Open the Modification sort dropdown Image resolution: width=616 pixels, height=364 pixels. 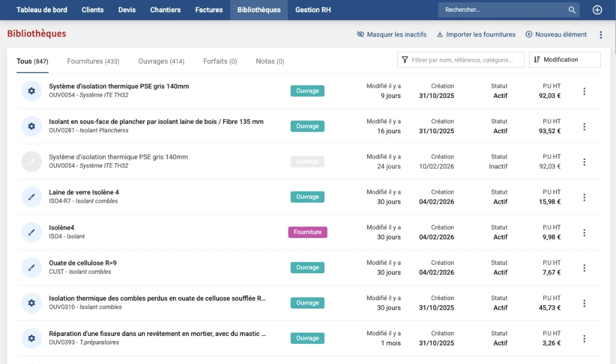coord(564,60)
